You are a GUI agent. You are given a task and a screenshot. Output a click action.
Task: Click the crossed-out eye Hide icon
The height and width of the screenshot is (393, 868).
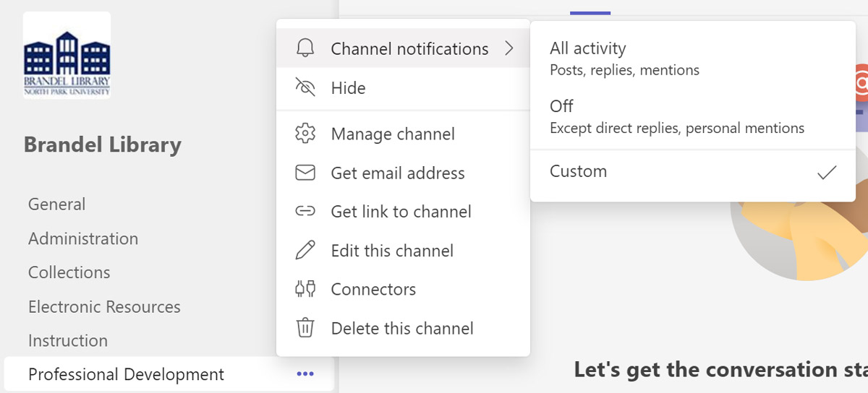305,88
